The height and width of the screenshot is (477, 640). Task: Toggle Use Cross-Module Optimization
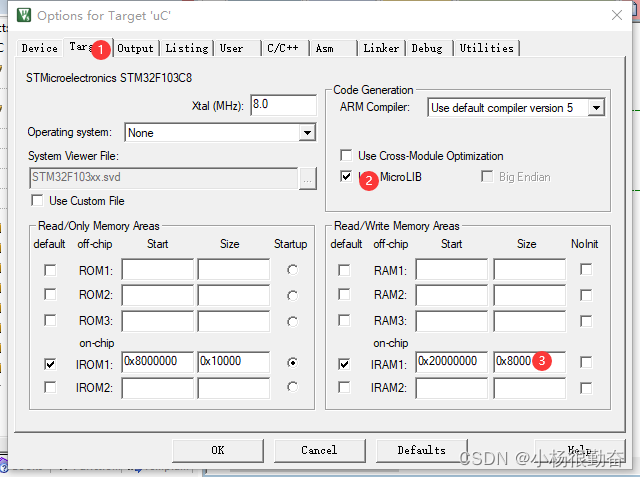346,155
